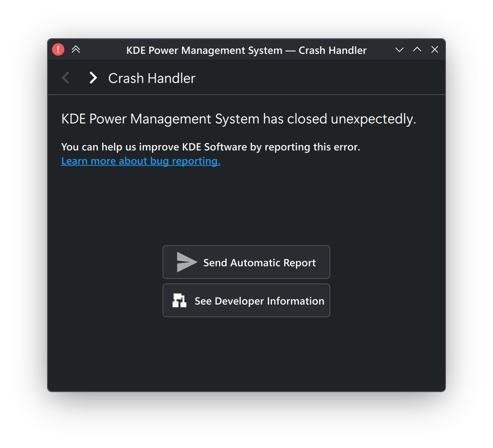Click the forward chevron beside Crash Handler
The height and width of the screenshot is (448, 493).
click(93, 78)
